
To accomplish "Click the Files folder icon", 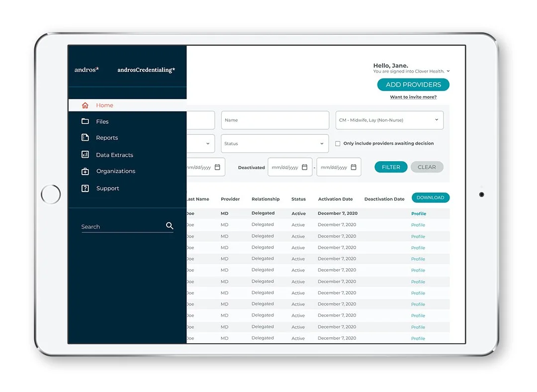I will (85, 121).
